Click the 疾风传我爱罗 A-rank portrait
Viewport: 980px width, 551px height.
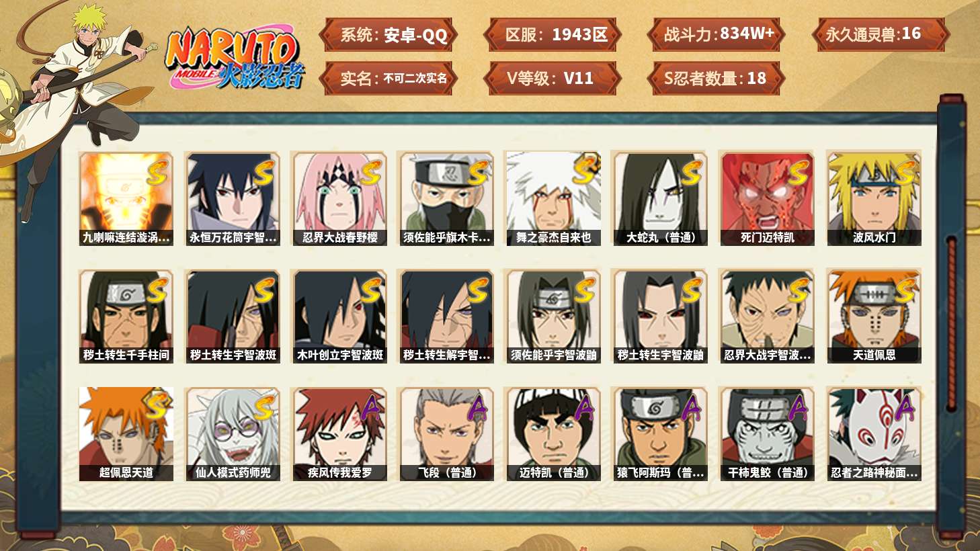pyautogui.click(x=339, y=434)
